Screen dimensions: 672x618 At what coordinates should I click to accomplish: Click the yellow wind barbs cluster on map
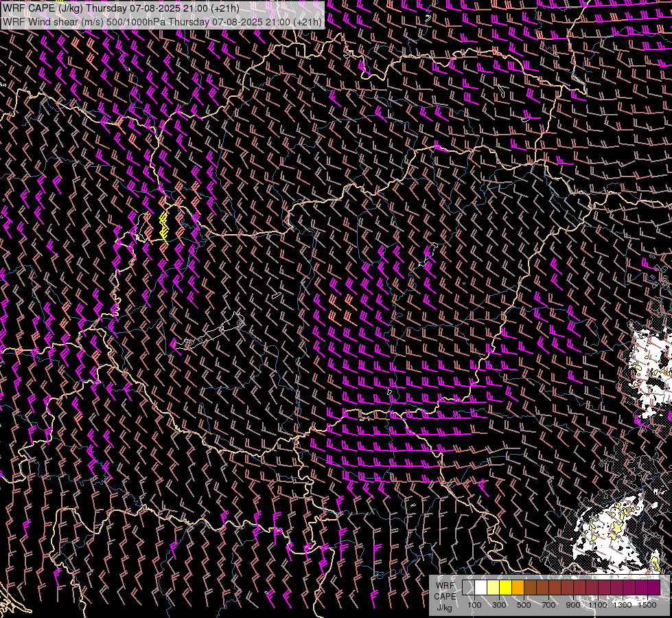click(164, 228)
